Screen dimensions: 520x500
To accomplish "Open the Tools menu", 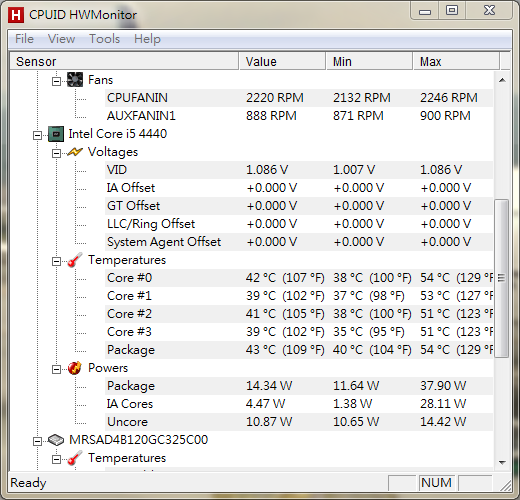I will click(104, 39).
